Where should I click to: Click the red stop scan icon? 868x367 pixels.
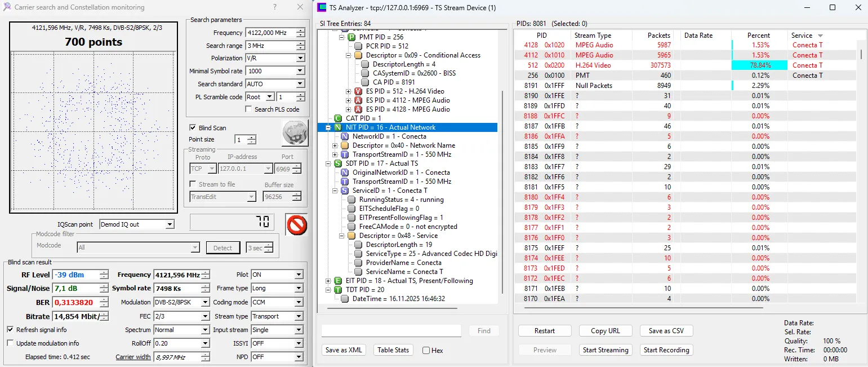click(296, 224)
